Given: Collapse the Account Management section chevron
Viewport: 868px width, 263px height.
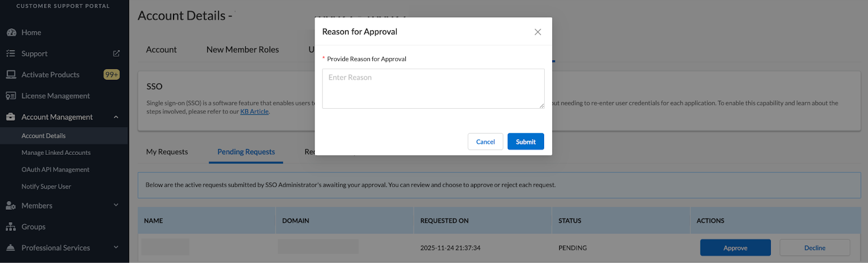Looking at the screenshot, I should (116, 117).
